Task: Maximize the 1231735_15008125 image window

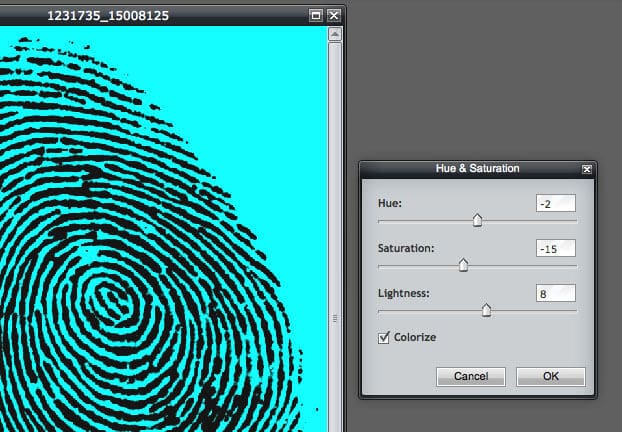Action: [x=316, y=15]
